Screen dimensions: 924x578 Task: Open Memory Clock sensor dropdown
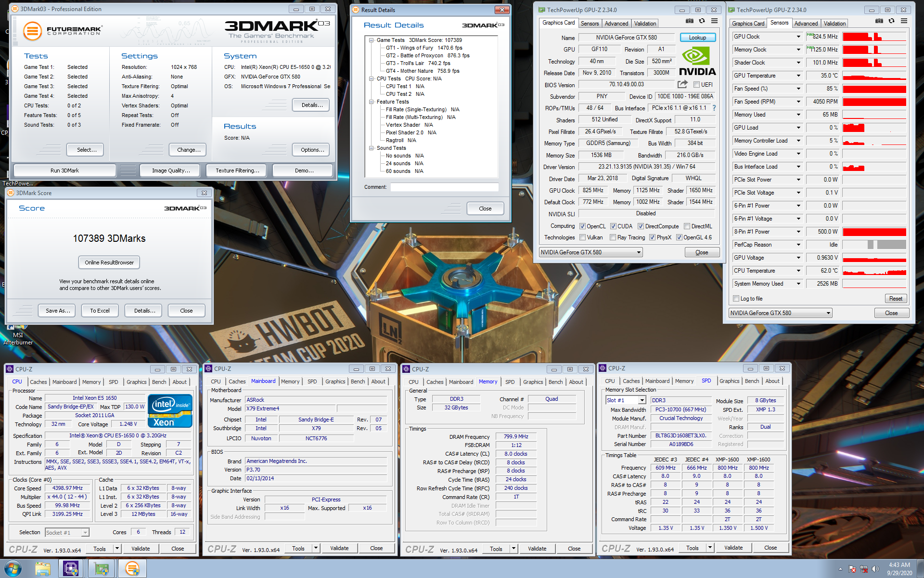click(x=798, y=50)
